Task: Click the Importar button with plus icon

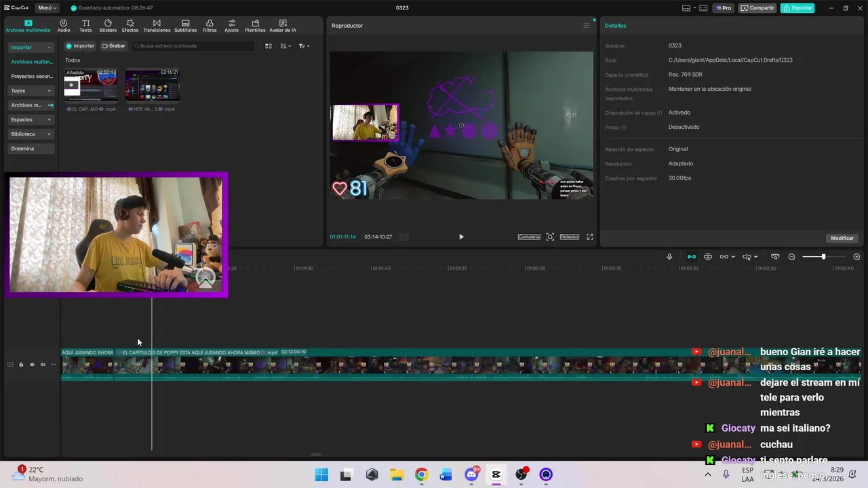Action: click(x=81, y=46)
